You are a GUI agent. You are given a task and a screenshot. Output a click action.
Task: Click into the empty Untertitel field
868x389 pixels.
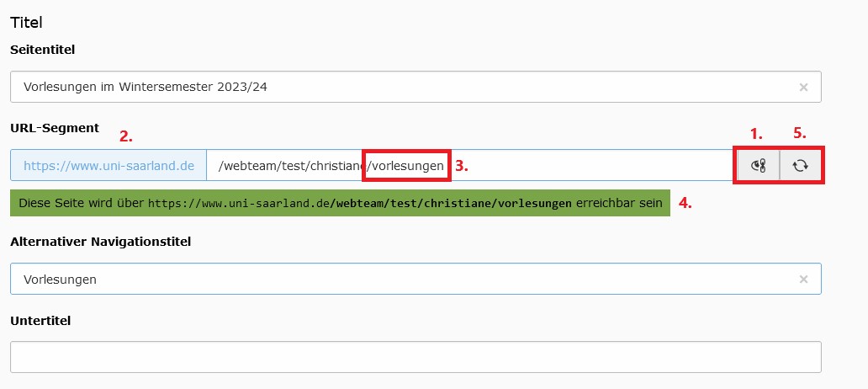pyautogui.click(x=415, y=357)
